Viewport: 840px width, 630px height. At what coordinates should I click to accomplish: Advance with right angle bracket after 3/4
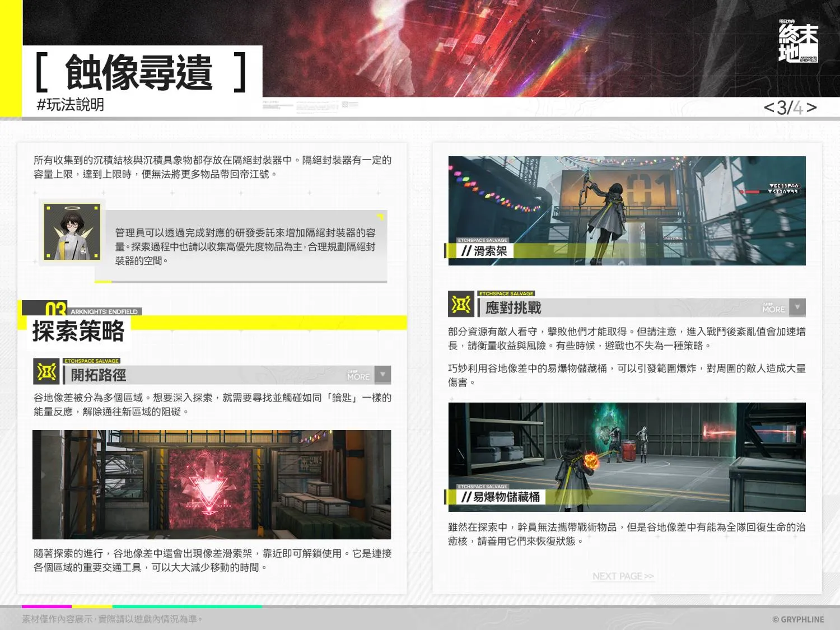(811, 107)
